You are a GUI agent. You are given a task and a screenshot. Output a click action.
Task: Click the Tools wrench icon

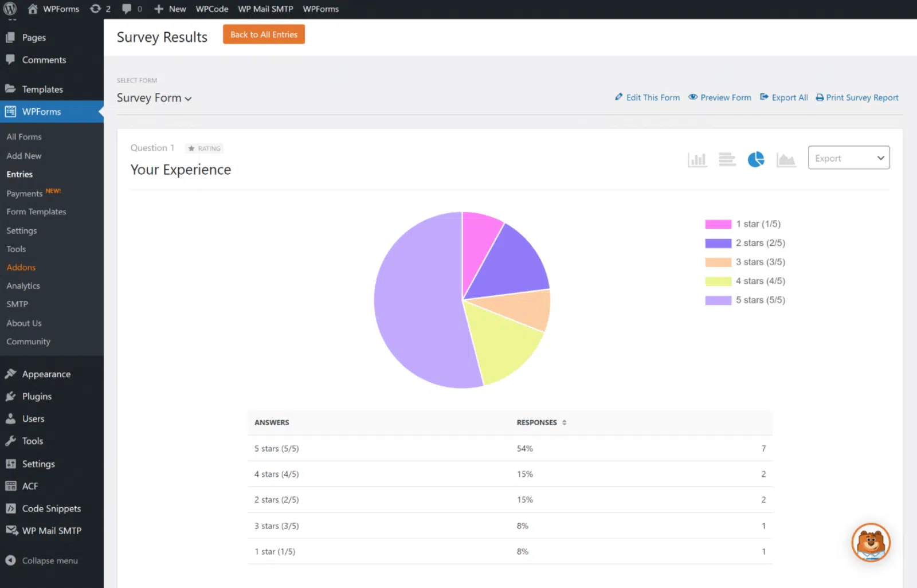(x=10, y=441)
